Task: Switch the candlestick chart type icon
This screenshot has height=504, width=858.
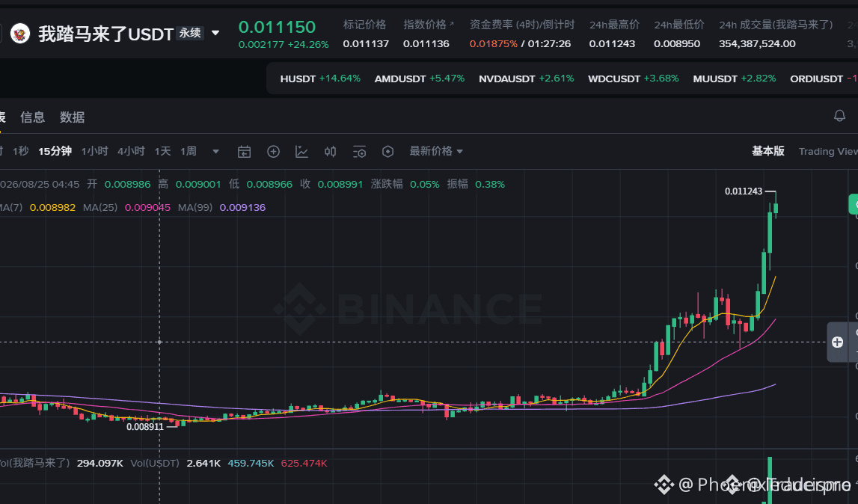Action: 330,152
